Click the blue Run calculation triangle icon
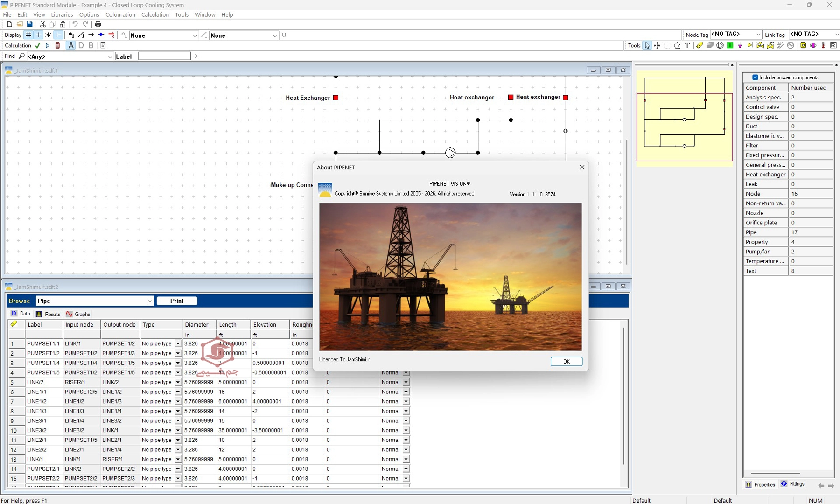Screen dimensions: 840x504 click(47, 46)
